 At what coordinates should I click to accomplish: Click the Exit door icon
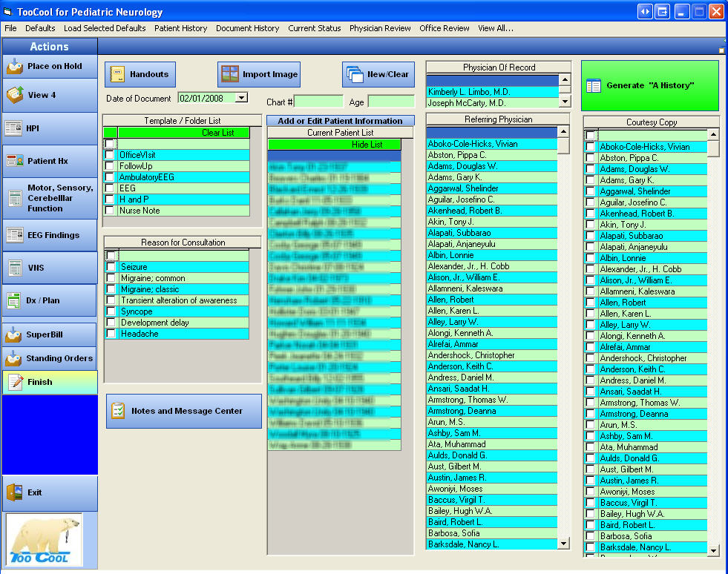15,492
